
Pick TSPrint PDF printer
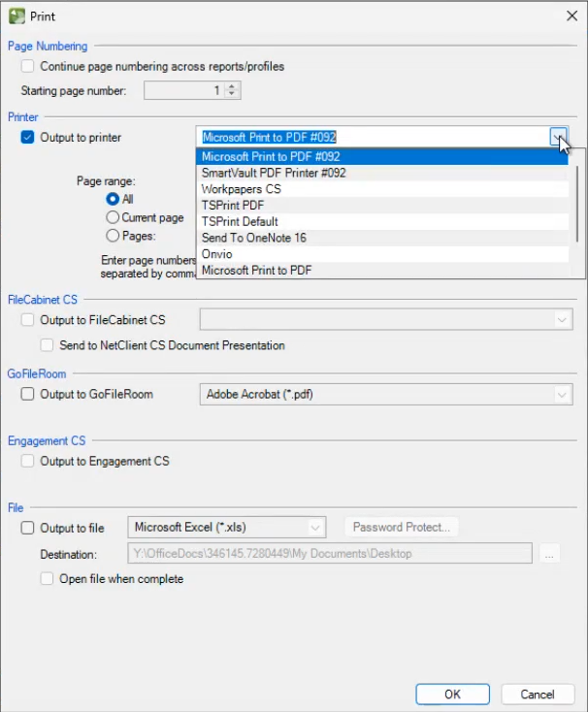(382, 206)
